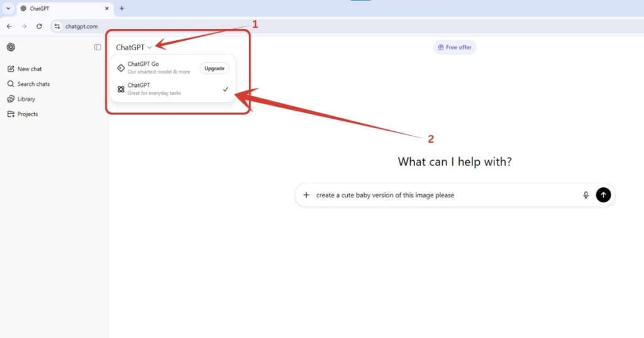Click the Free offer button

[454, 47]
